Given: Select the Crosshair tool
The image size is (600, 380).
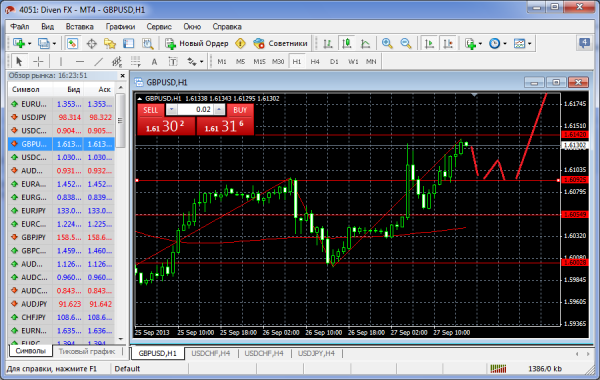Looking at the screenshot, I should coord(38,62).
